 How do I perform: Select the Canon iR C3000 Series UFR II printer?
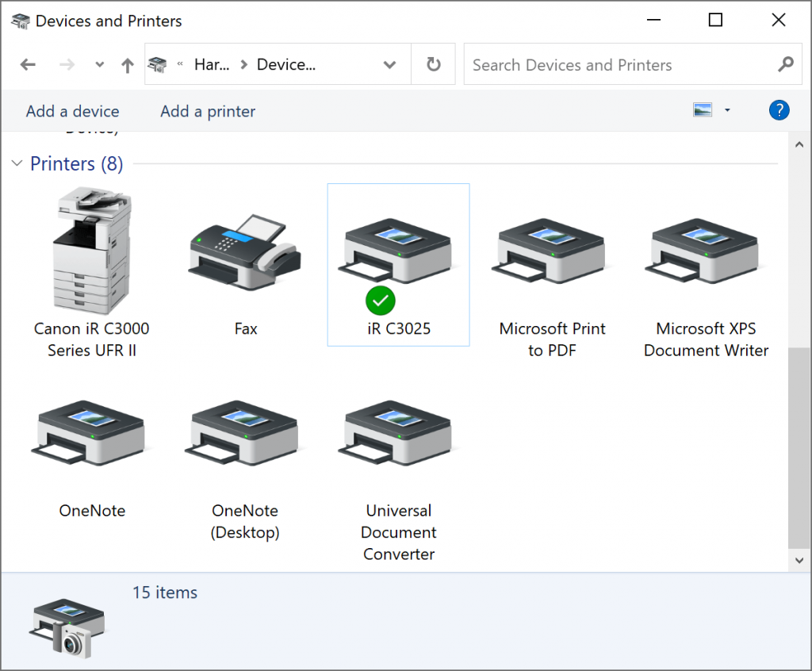[92, 270]
